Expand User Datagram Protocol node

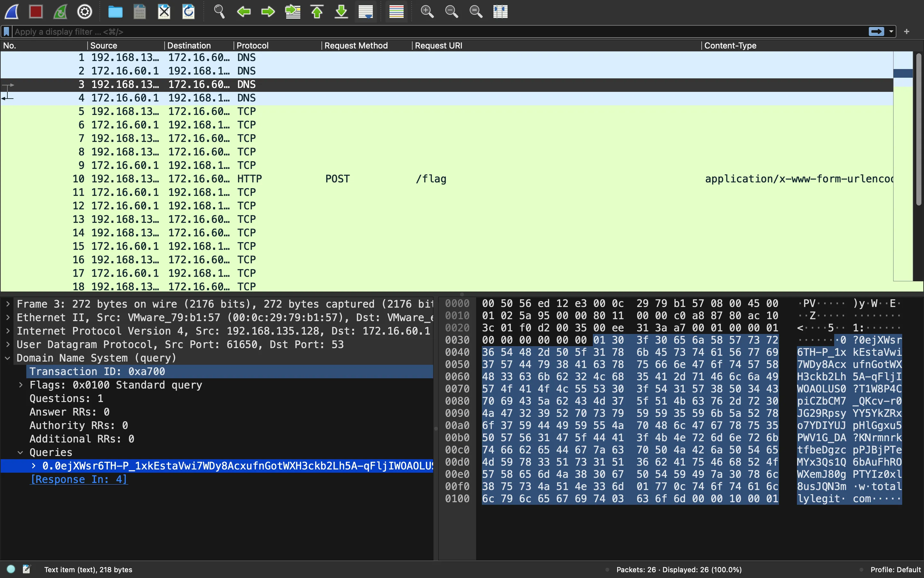(x=8, y=345)
